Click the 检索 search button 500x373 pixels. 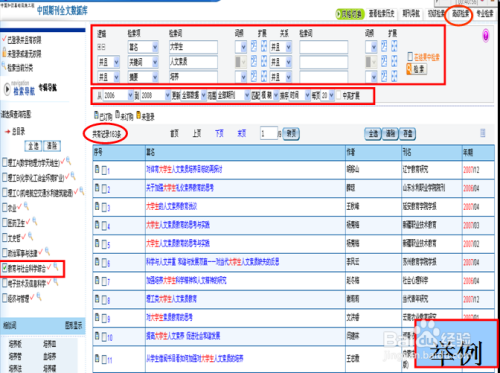tap(417, 69)
